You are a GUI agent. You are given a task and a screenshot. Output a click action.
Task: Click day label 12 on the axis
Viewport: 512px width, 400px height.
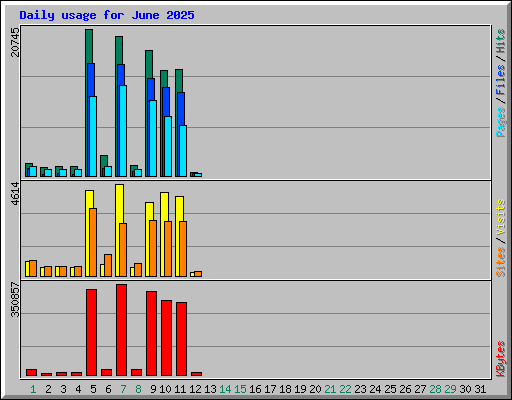pyautogui.click(x=195, y=389)
